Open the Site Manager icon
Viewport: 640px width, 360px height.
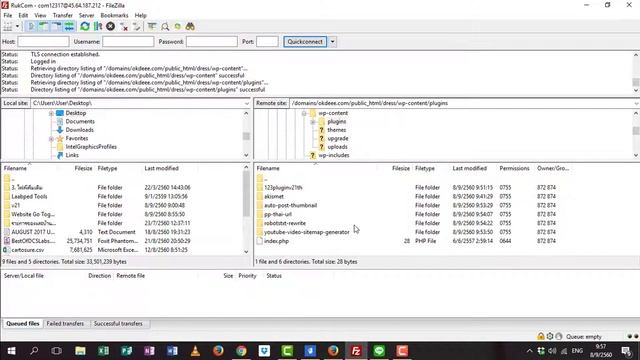(8, 27)
